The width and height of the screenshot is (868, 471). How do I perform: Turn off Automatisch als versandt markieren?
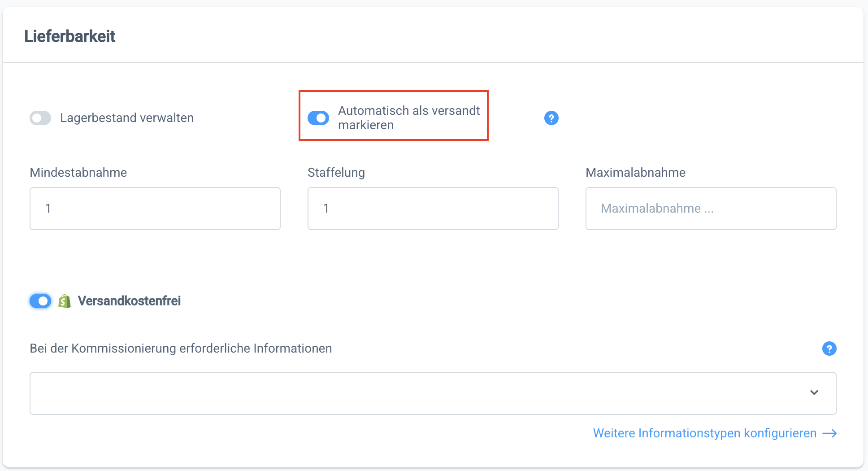tap(318, 118)
